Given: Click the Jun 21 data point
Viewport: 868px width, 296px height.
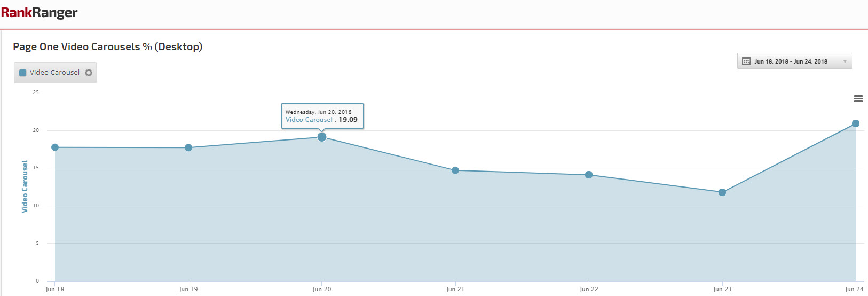Looking at the screenshot, I should [455, 170].
